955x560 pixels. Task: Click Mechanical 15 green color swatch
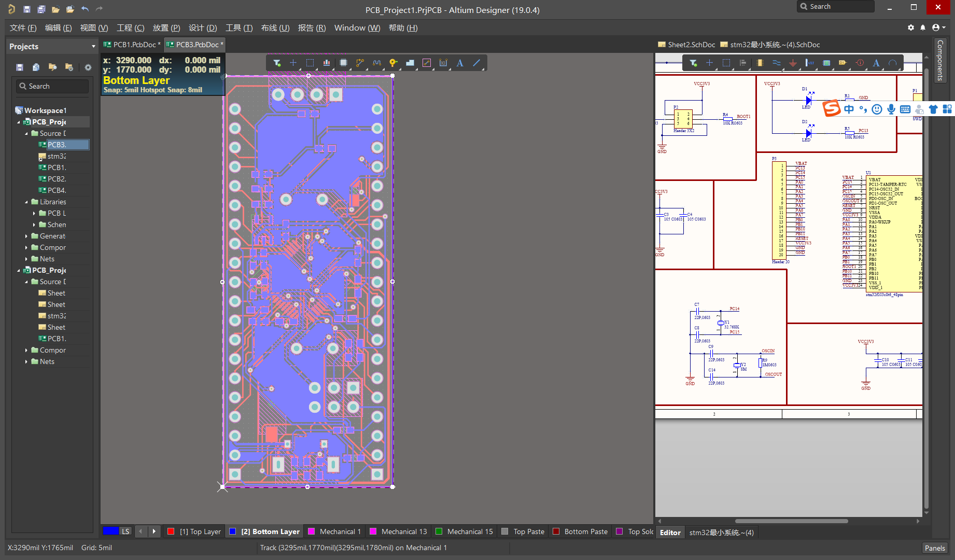439,531
